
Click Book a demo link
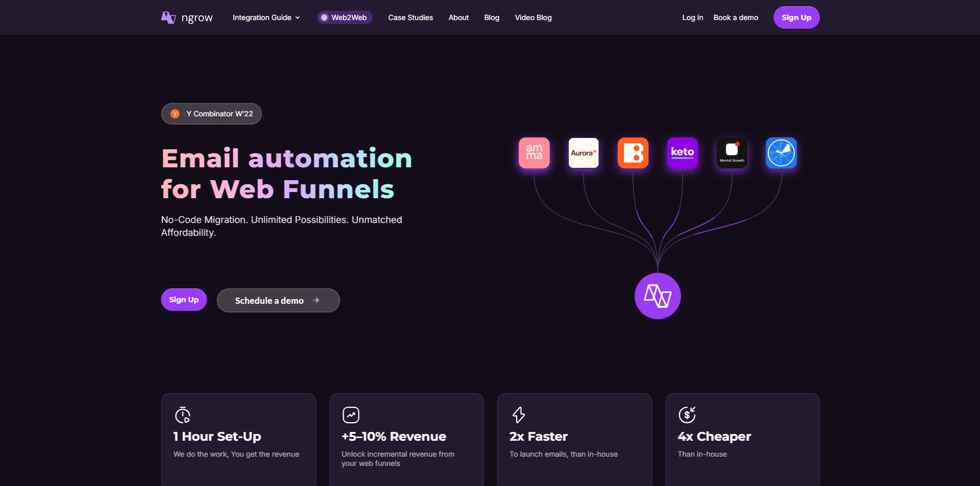[736, 18]
